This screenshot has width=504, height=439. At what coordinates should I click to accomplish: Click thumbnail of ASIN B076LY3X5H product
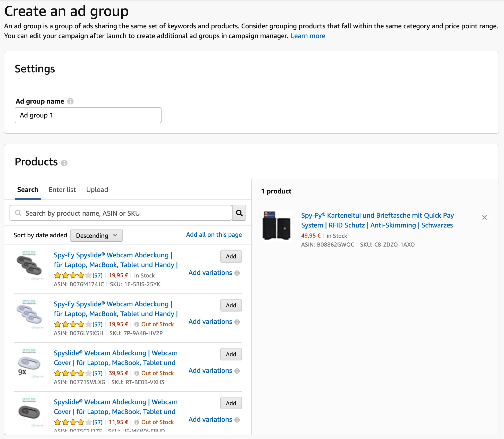point(29,314)
